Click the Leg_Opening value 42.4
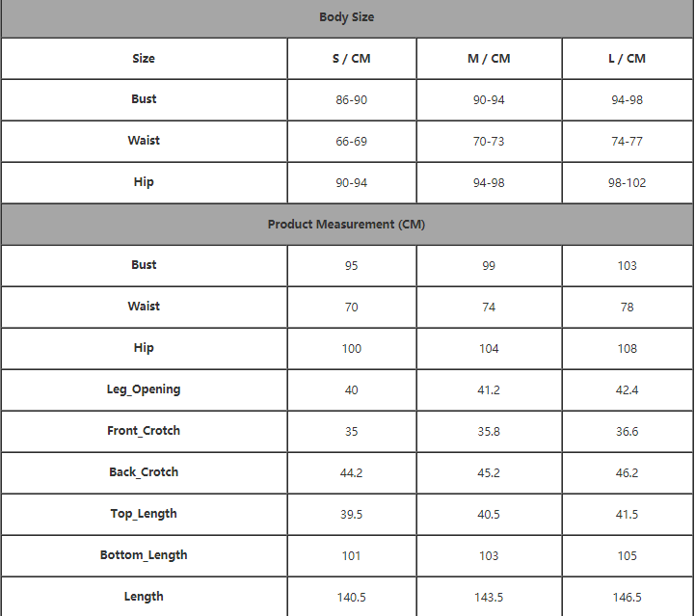The width and height of the screenshot is (695, 616). point(628,390)
